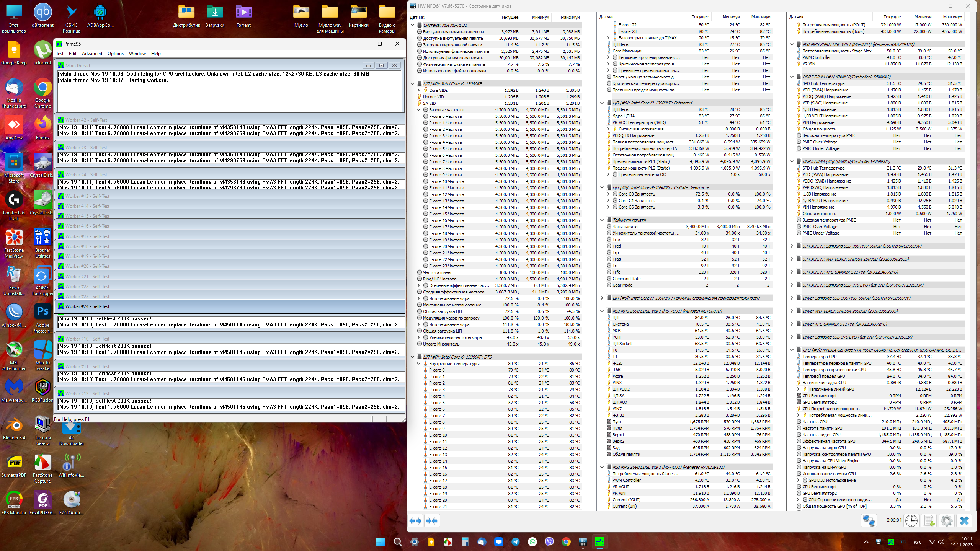The width and height of the screenshot is (980, 551).
Task: Open Prime95 Test menu
Action: tap(60, 54)
